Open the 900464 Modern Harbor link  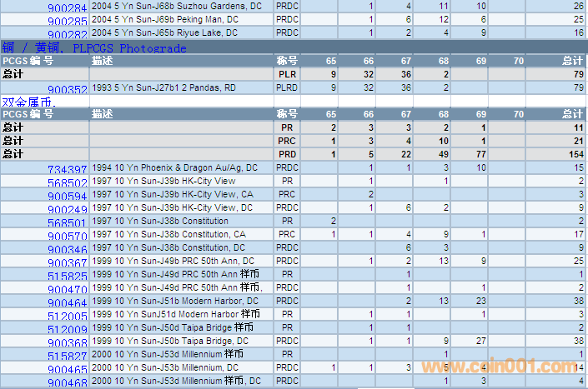pos(68,302)
